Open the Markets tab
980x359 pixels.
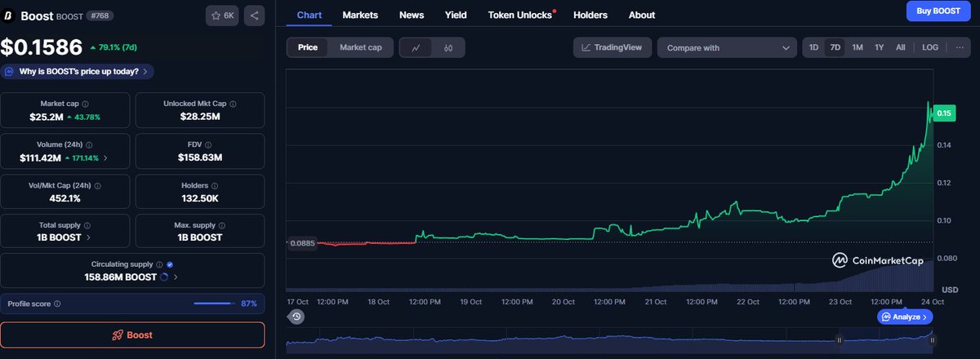360,15
